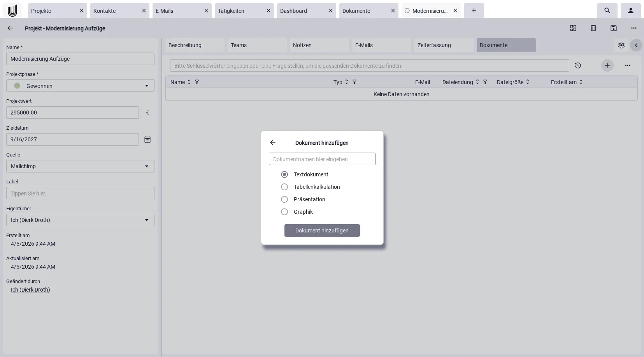Screen dimensions: 644x357
Task: Click the Dokumentnamen hier eingeben field
Action: click(322, 159)
